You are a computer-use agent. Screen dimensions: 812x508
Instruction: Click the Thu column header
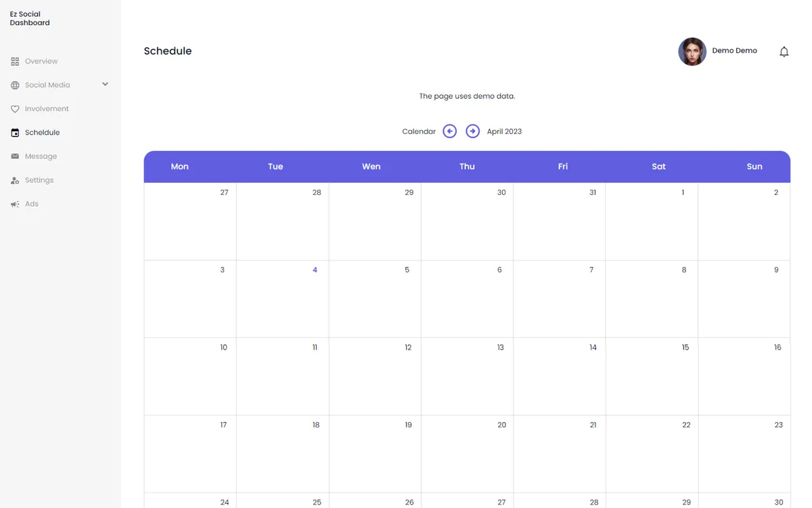tap(467, 167)
